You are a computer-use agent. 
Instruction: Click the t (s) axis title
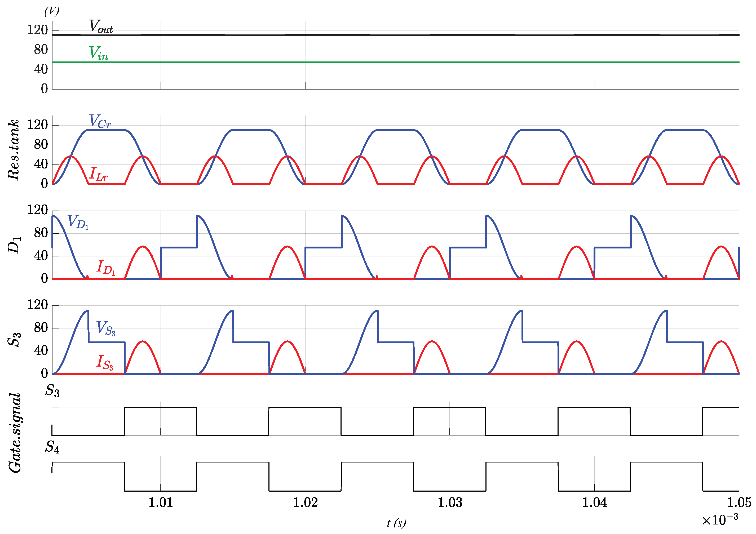click(x=396, y=523)
